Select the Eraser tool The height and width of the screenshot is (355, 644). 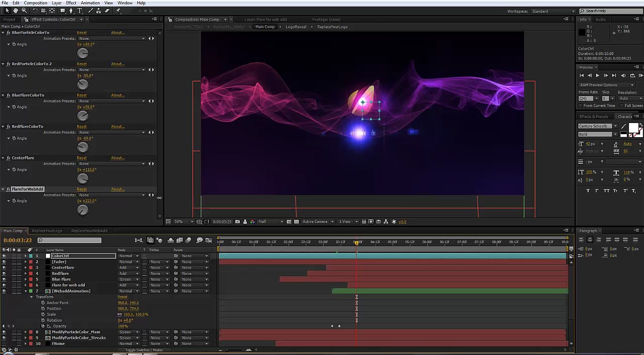[107, 11]
